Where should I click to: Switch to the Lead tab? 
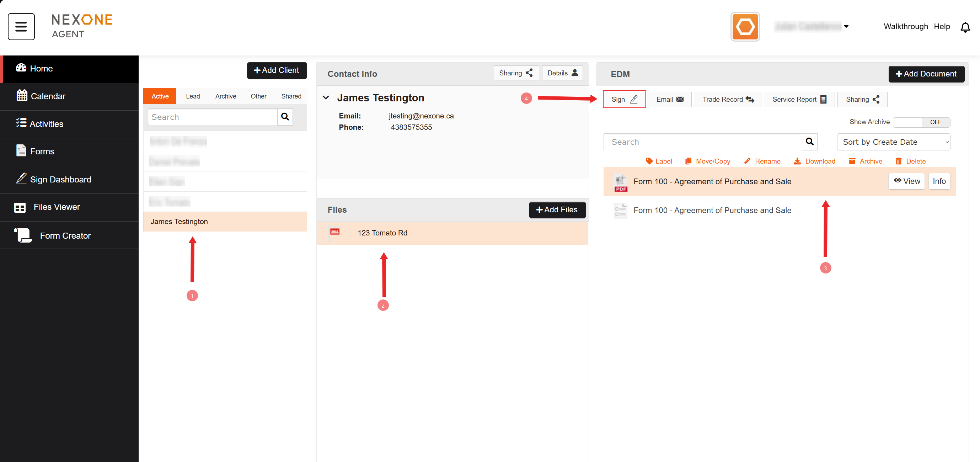click(x=193, y=96)
